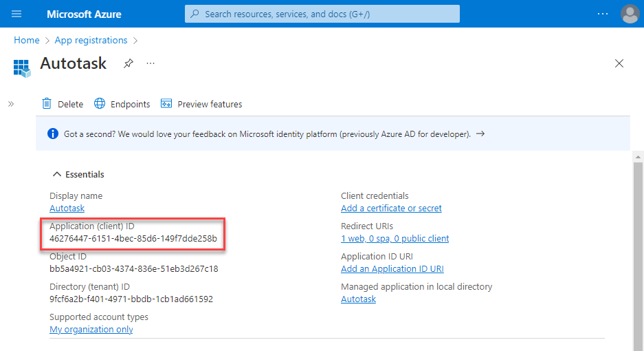The image size is (644, 351).
Task: Open the Redirect URIs link
Action: click(x=395, y=238)
